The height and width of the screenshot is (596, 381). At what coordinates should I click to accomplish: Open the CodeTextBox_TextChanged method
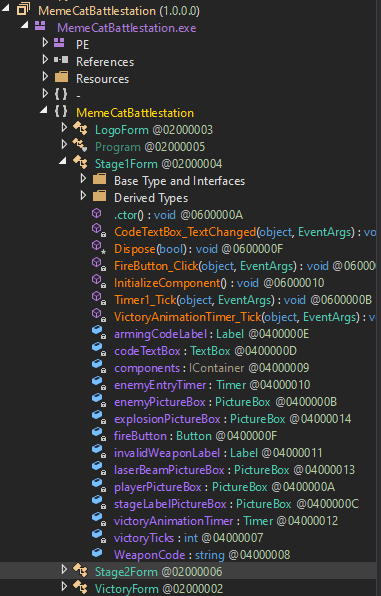(245, 232)
